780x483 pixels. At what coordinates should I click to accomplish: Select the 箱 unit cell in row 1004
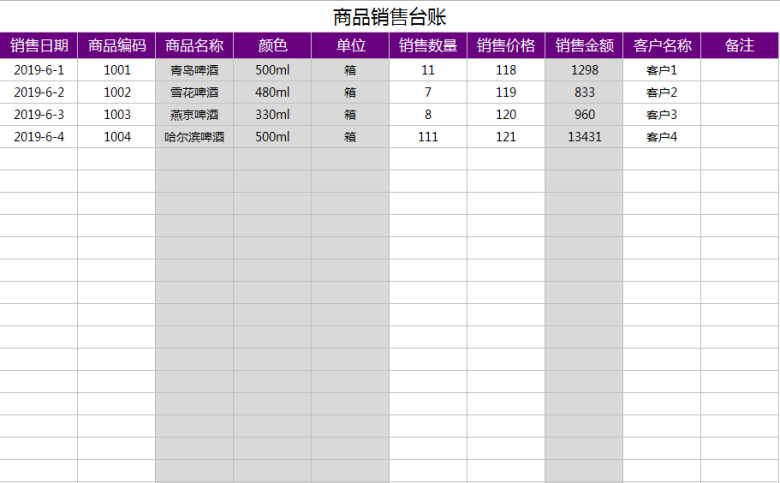pyautogui.click(x=351, y=137)
